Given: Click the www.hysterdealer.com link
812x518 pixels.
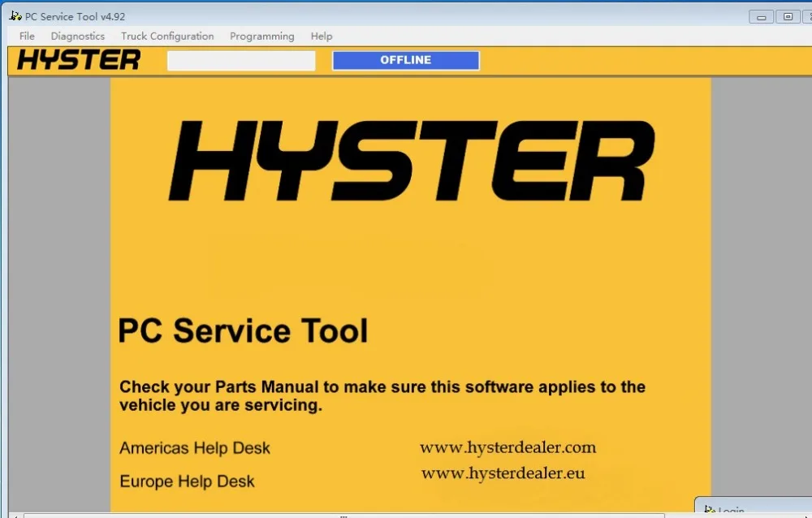Looking at the screenshot, I should [508, 447].
